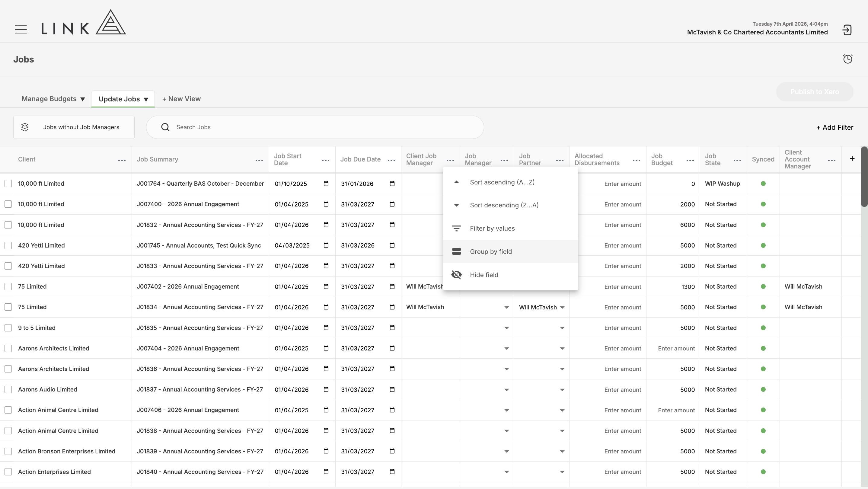Click the stacked layers group icon
868x489 pixels.
coord(25,127)
